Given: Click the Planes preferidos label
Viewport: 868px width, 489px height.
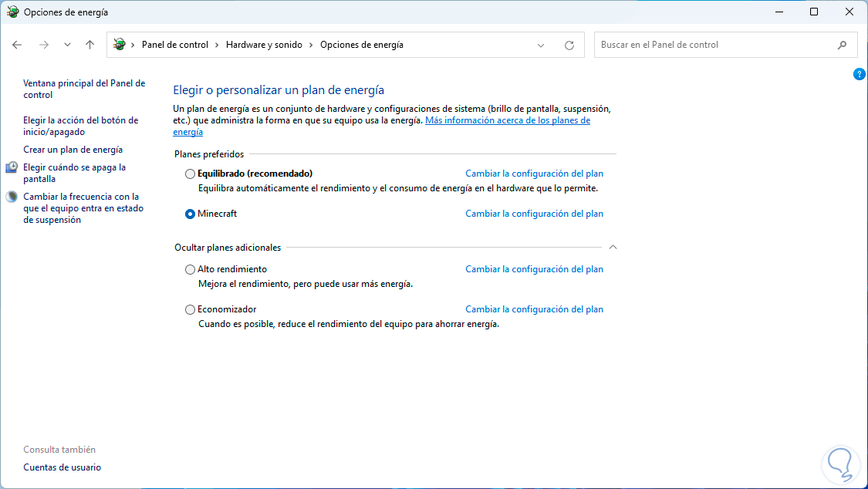Looking at the screenshot, I should [x=209, y=154].
